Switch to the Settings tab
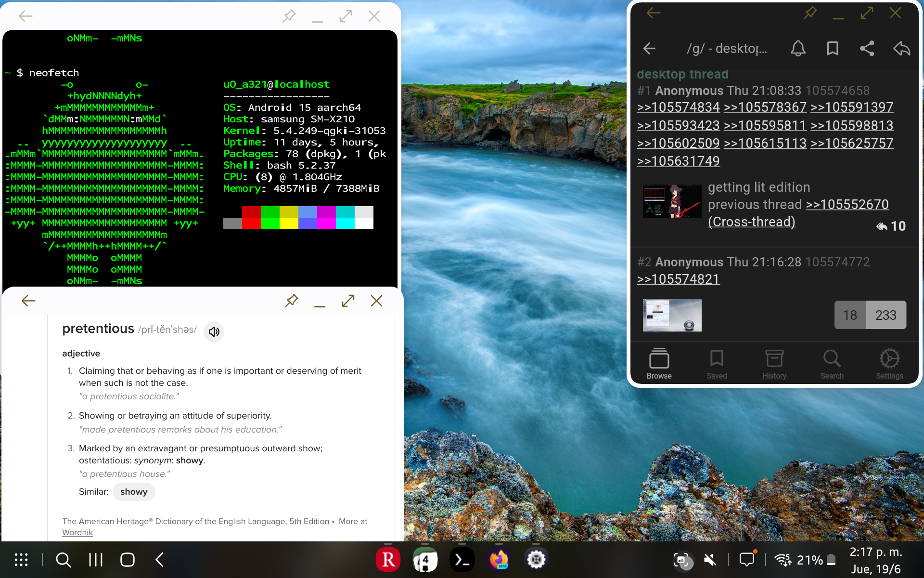 point(889,364)
